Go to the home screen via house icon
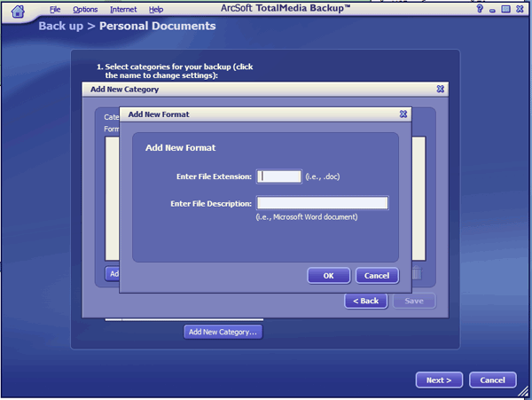532x400 pixels. point(18,12)
